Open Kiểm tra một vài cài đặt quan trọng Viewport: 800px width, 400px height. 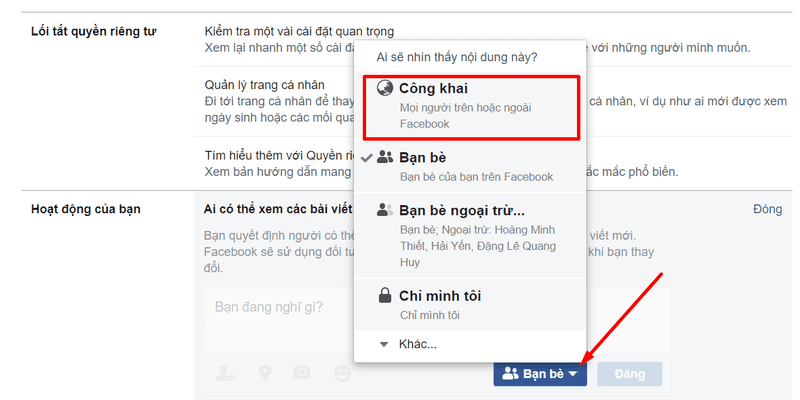pos(299,32)
